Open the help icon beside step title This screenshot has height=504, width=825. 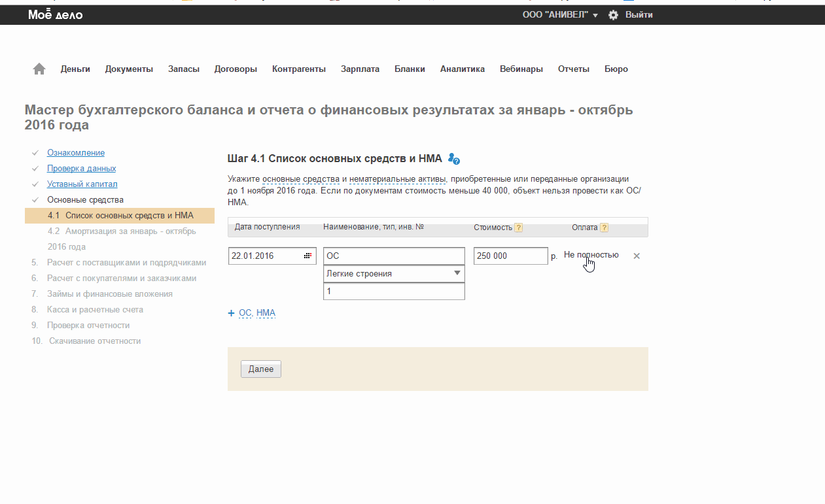(x=454, y=159)
